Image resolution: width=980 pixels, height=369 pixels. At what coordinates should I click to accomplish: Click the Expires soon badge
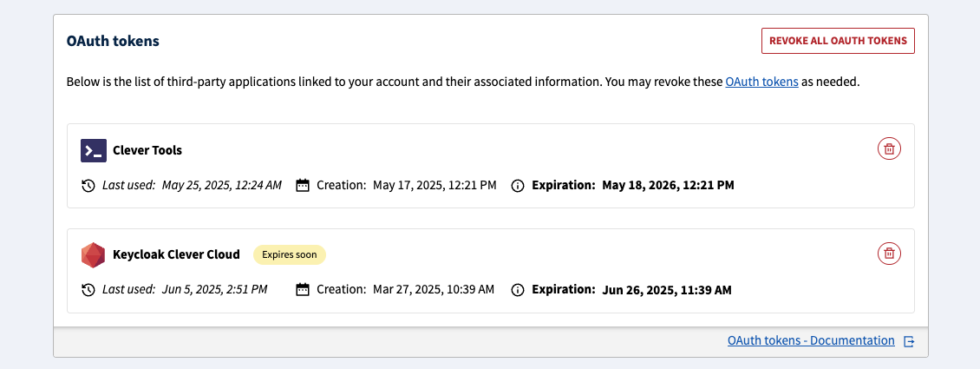(289, 254)
